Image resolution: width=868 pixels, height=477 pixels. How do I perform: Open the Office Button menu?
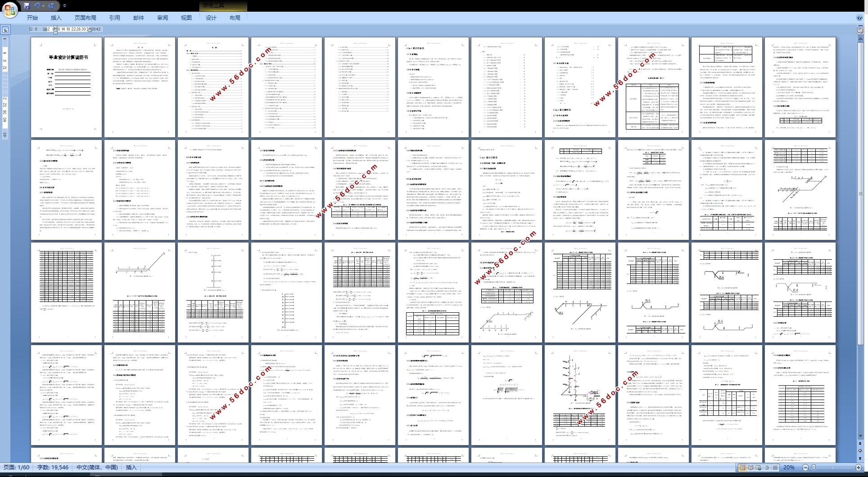pyautogui.click(x=10, y=9)
